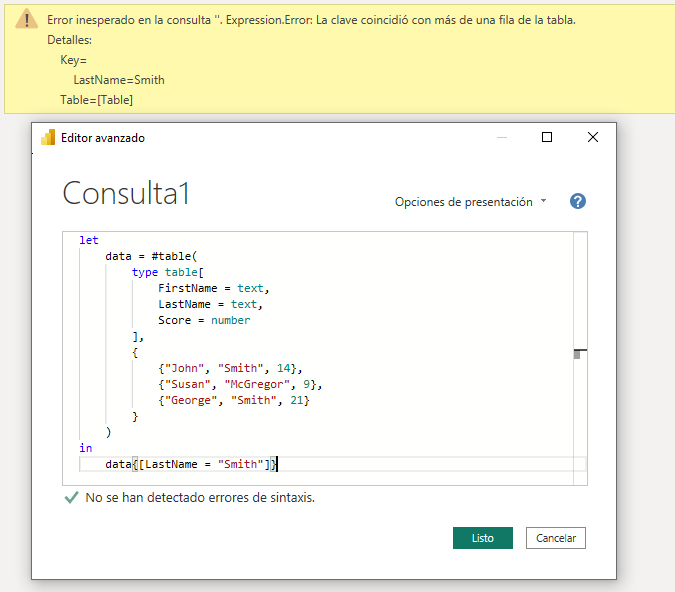Click the Consulta1 query name heading
The width and height of the screenshot is (675, 592).
[126, 193]
